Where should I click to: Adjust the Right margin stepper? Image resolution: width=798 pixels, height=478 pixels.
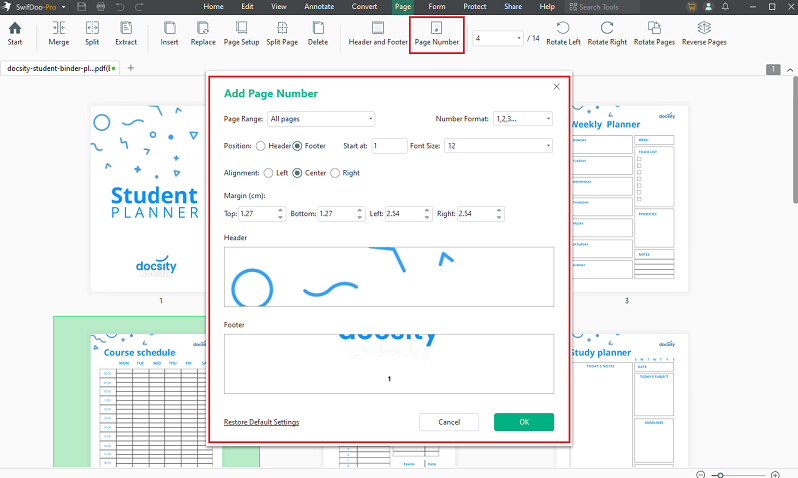tap(499, 214)
